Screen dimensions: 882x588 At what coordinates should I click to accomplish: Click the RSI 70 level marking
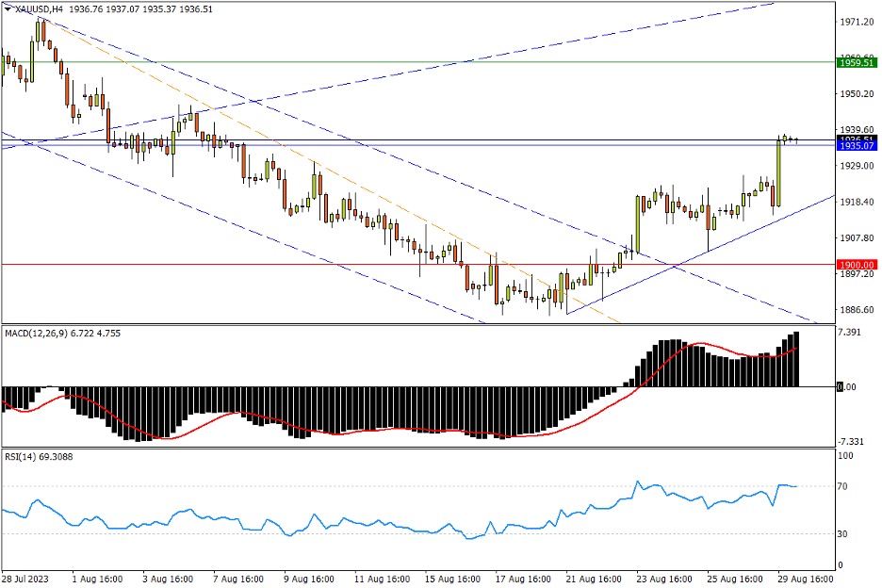coord(845,486)
